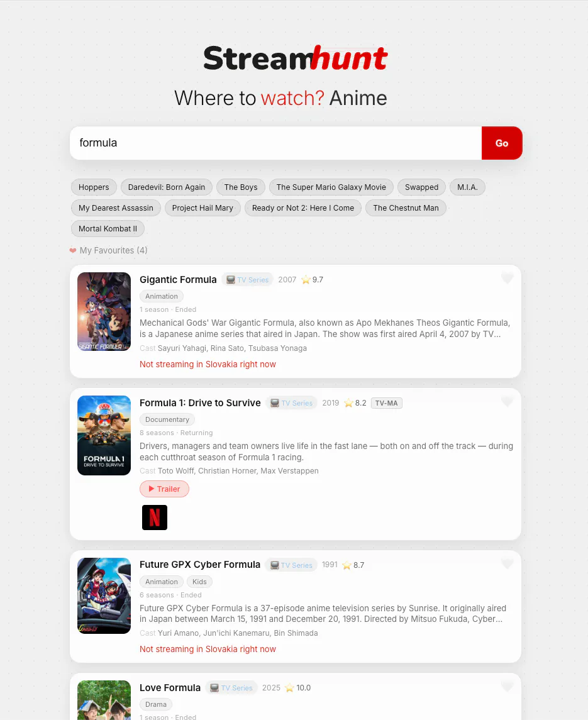
Task: Click the Love Formula title
Action: pyautogui.click(x=170, y=687)
